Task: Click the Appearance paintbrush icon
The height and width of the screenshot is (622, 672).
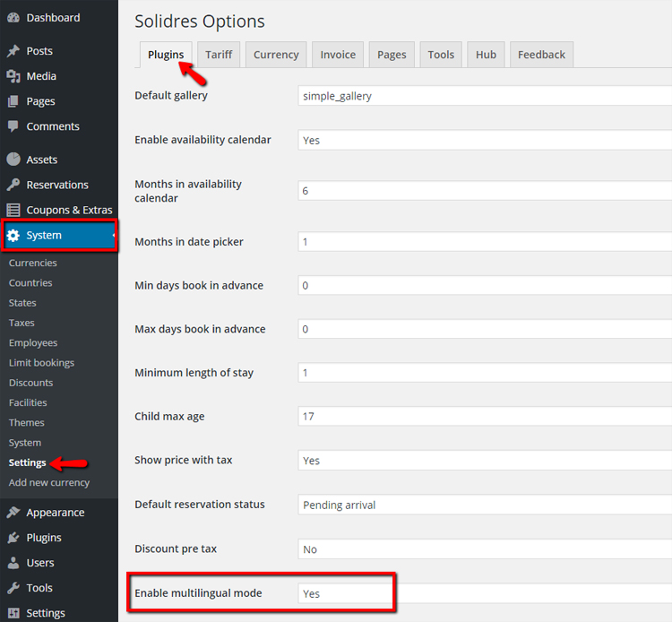Action: click(x=13, y=513)
